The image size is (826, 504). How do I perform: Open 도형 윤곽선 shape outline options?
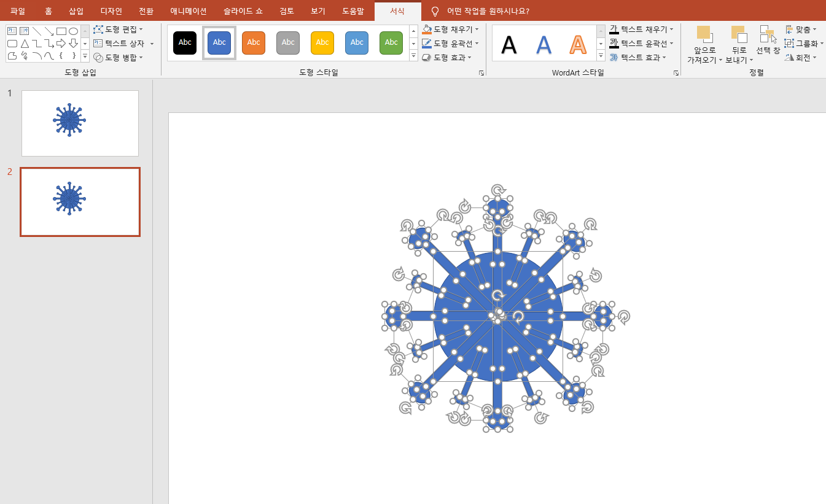(450, 44)
